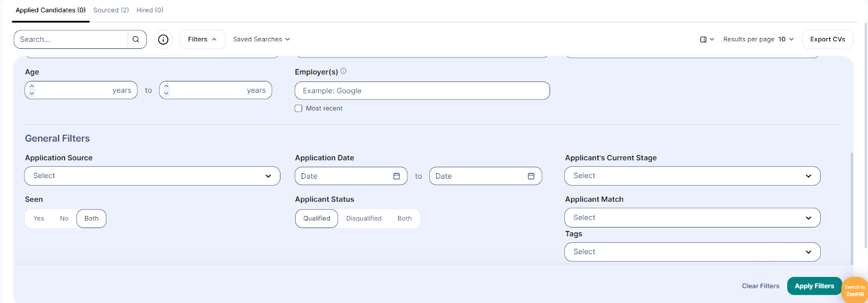Viewport: 868px width, 303px height.
Task: Click Switch to ZenHR orange badge
Action: [855, 291]
